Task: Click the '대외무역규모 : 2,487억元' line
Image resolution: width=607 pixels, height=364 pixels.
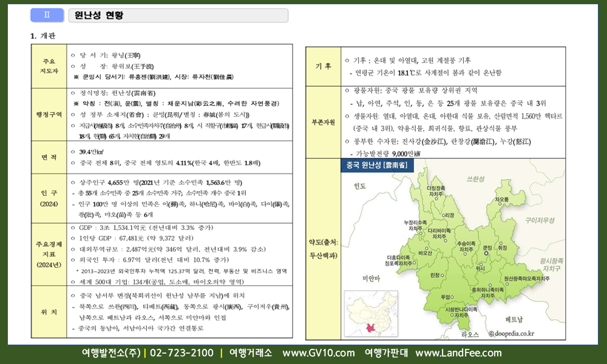Action: 168,249
